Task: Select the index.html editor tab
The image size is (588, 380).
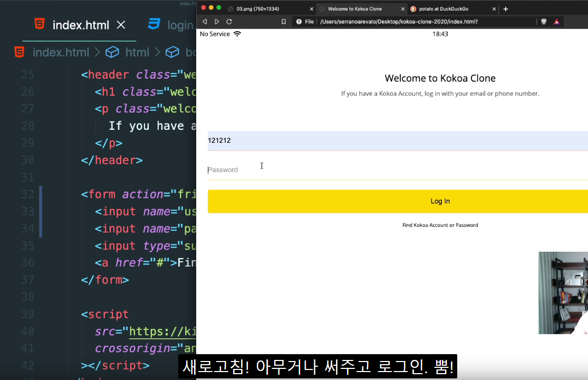Action: pos(80,25)
